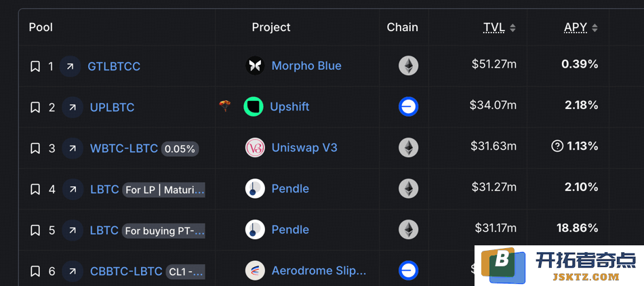The width and height of the screenshot is (644, 286).
Task: Click the Morpho Blue butterfly logo
Action: (255, 66)
